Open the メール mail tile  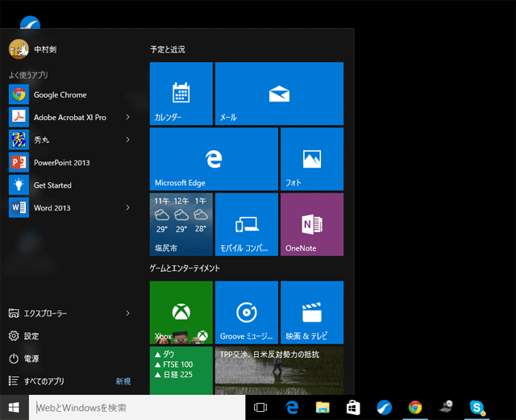coord(279,94)
